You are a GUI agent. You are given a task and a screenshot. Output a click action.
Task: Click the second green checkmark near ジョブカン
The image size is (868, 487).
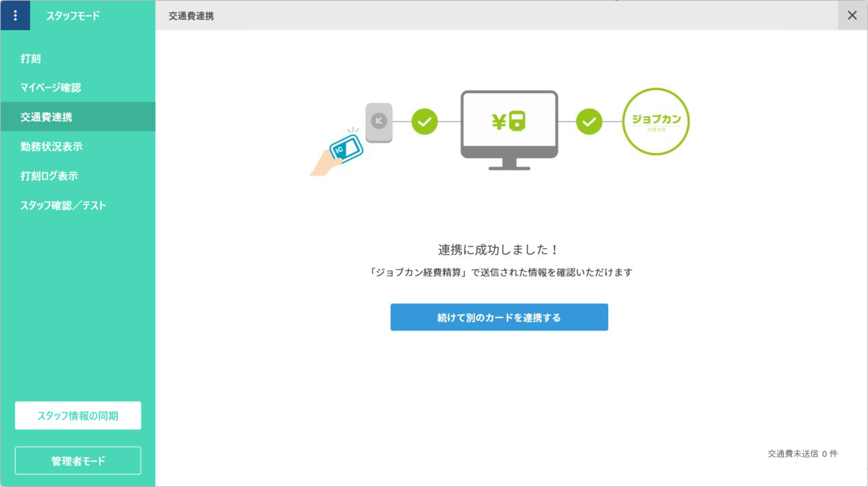click(589, 122)
